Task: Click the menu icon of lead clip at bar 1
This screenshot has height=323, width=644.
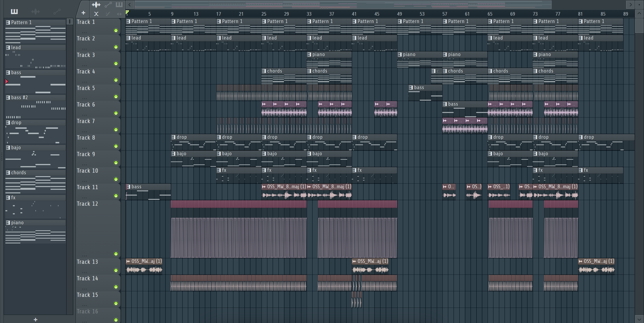Action: tap(128, 38)
